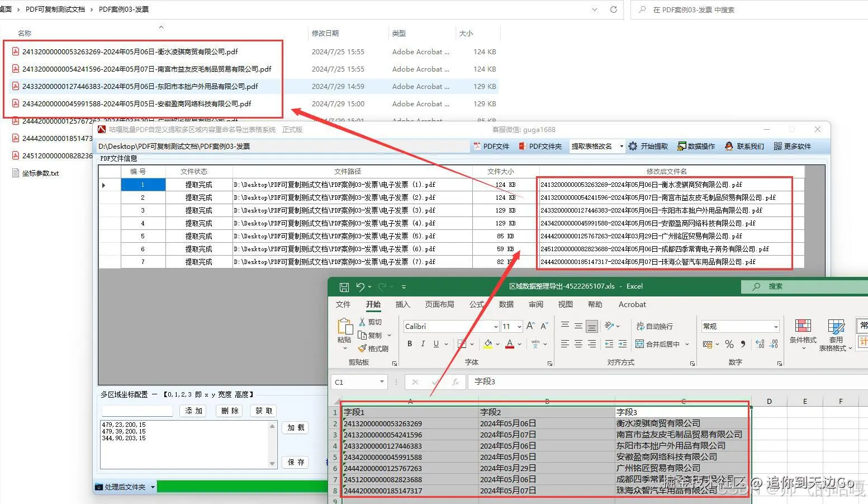The image size is (868, 504).
Task: Toggle bold formatting in Excel
Action: click(x=410, y=344)
